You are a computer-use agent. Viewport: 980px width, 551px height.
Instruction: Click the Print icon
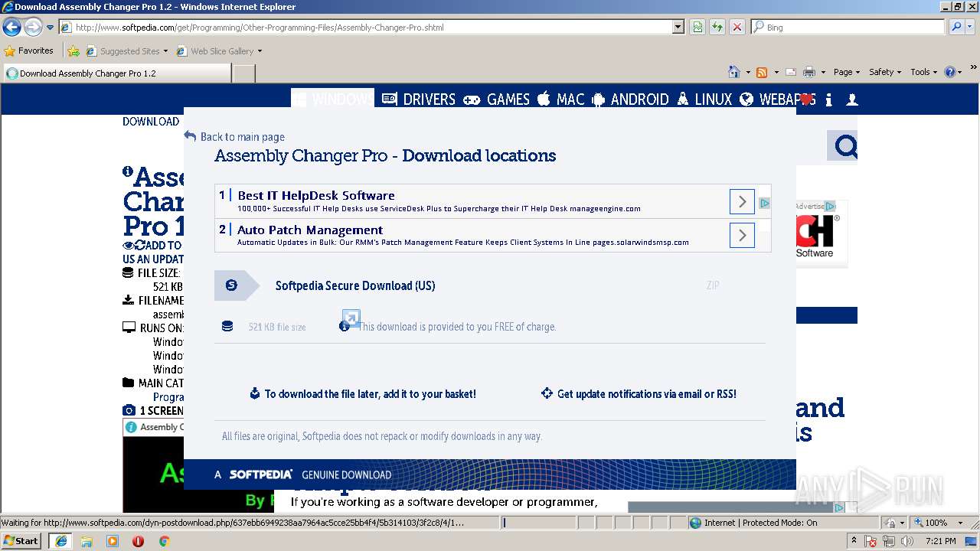coord(809,72)
